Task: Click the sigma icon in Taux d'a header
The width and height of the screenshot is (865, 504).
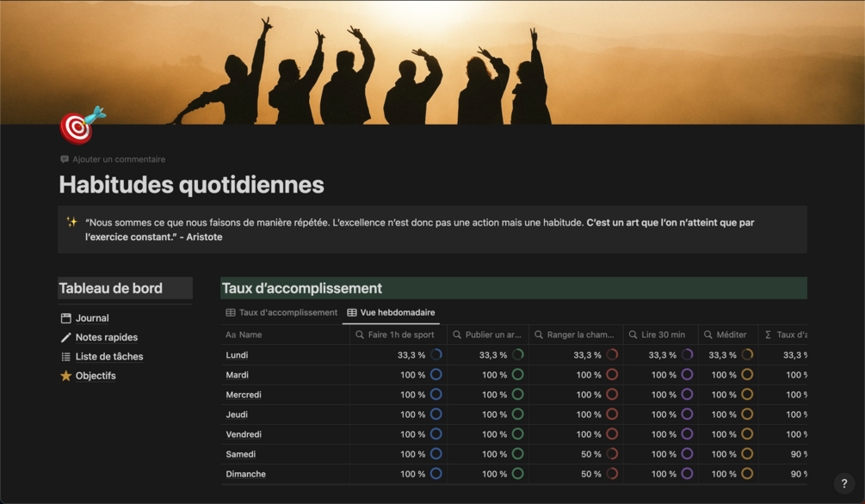Action: pyautogui.click(x=768, y=335)
